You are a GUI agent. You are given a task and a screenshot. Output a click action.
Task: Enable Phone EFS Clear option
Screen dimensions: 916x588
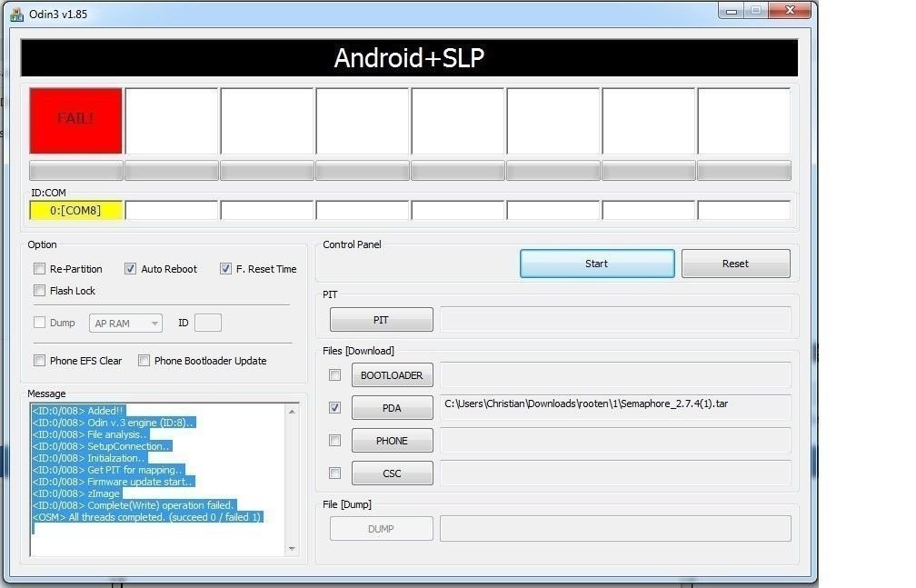[40, 361]
